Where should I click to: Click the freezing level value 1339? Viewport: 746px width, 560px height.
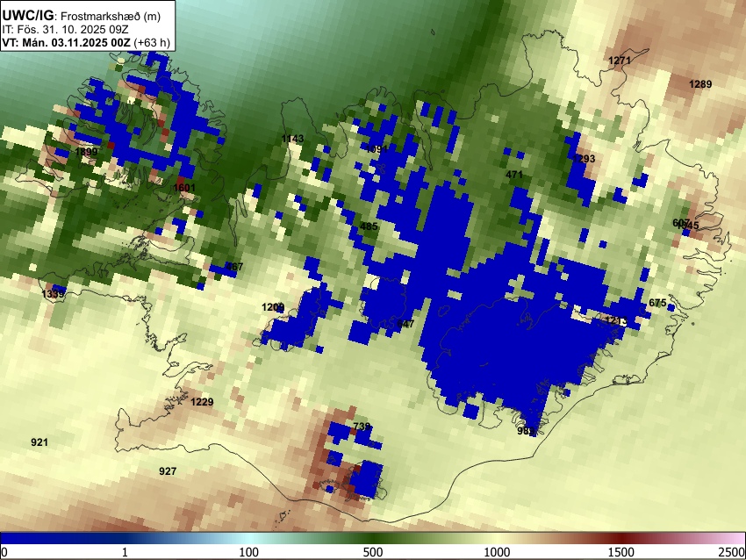coord(53,294)
